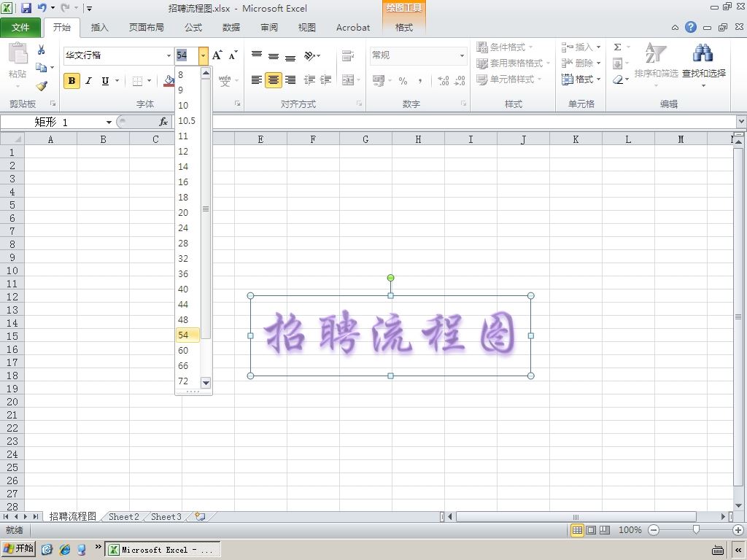The height and width of the screenshot is (560, 747).
Task: Choose font size 72 from the list
Action: [x=183, y=381]
